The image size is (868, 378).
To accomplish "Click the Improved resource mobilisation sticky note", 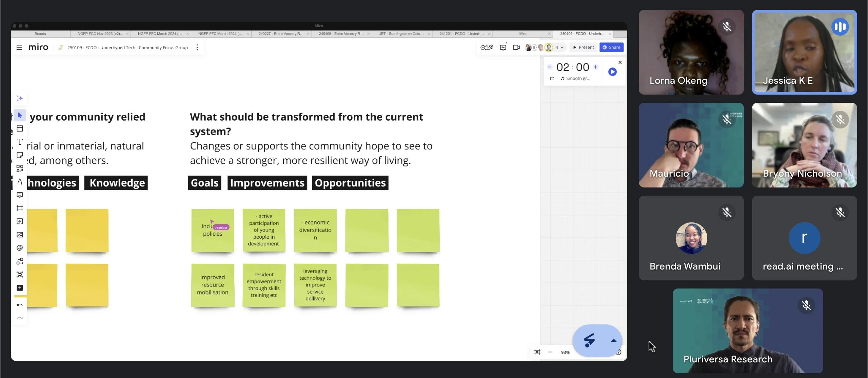I will (x=213, y=285).
